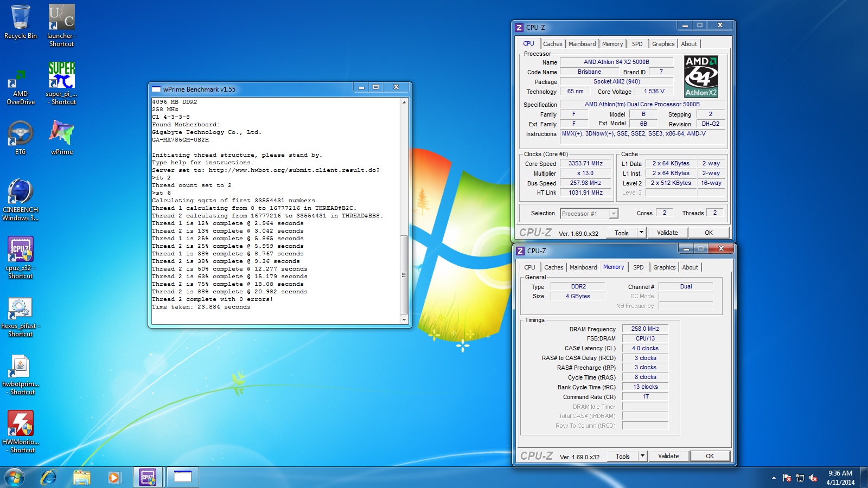Show hidden system tray icons
The width and height of the screenshot is (868, 488).
774,478
